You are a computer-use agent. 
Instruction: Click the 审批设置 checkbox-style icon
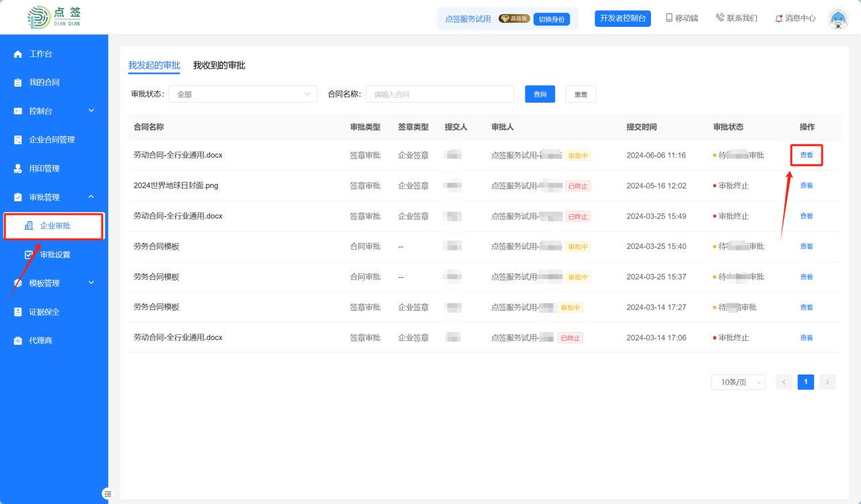point(29,254)
